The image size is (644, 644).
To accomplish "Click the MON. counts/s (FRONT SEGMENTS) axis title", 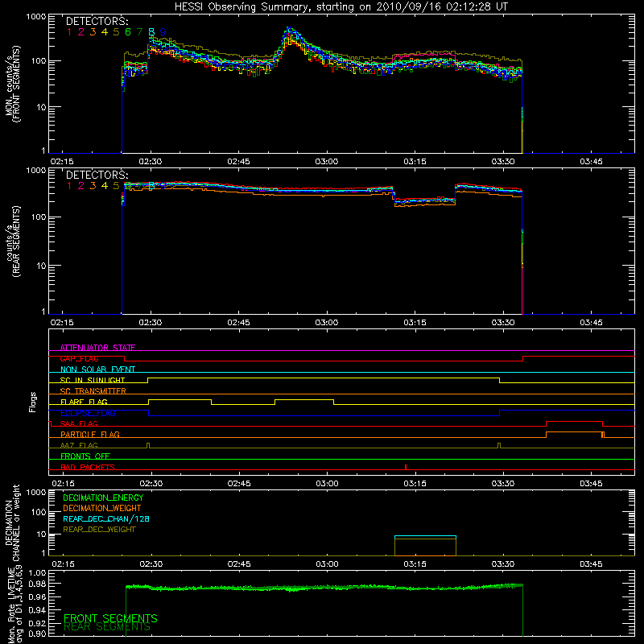I will click(13, 84).
